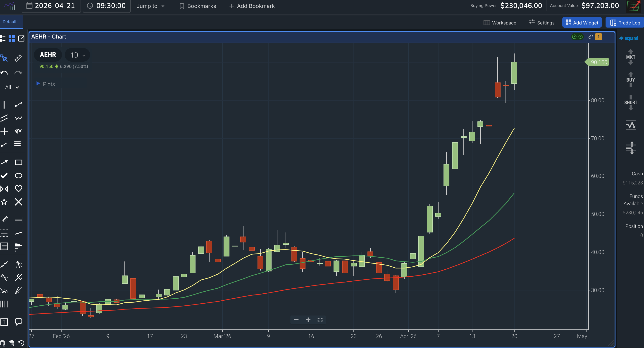Select the trend line tool

click(18, 104)
